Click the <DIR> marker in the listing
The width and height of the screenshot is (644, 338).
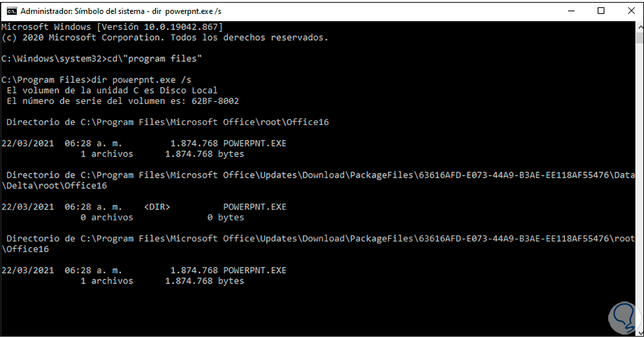point(157,207)
